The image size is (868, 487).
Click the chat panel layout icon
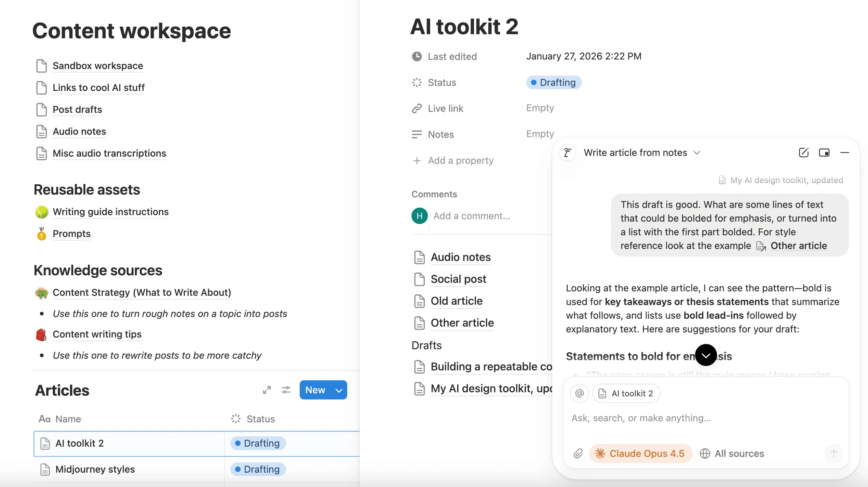coord(824,153)
